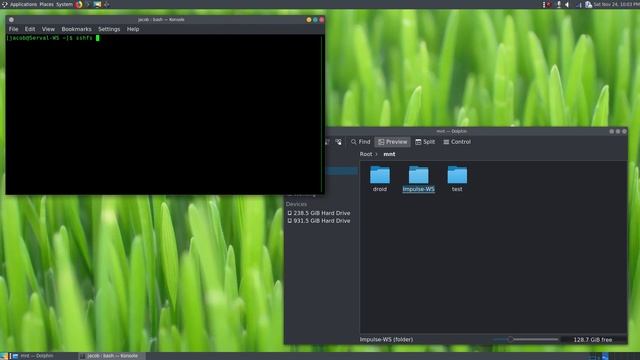This screenshot has height=360, width=640.
Task: Open the droid folder in Dolphin
Action: (x=380, y=179)
